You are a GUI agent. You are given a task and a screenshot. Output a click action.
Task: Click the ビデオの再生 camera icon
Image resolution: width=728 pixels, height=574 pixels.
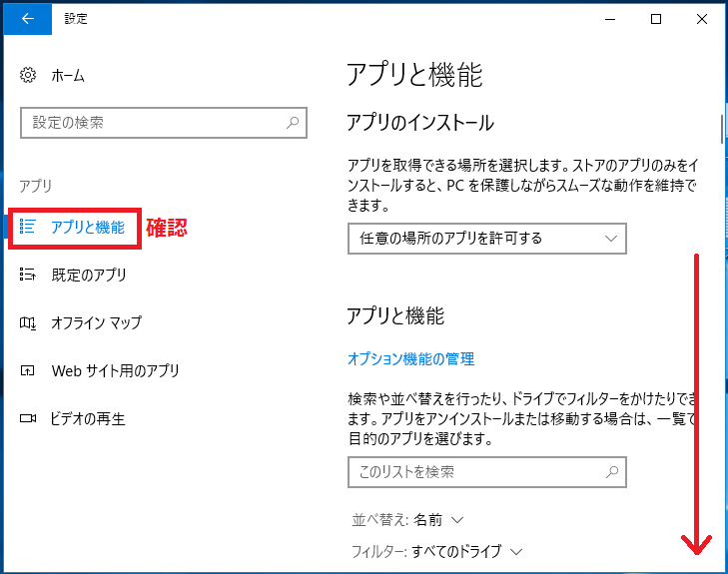[x=27, y=418]
